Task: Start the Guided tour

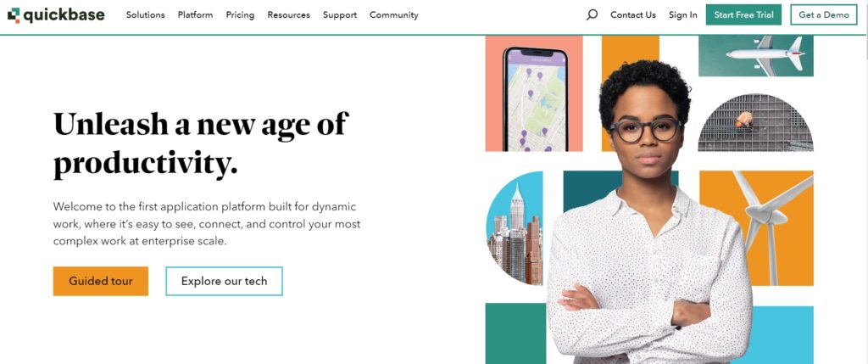Action: click(100, 281)
